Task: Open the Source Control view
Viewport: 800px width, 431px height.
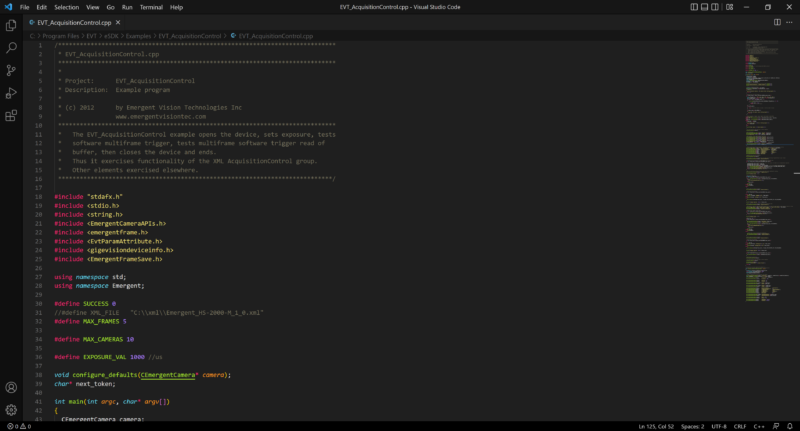Action: tap(11, 70)
